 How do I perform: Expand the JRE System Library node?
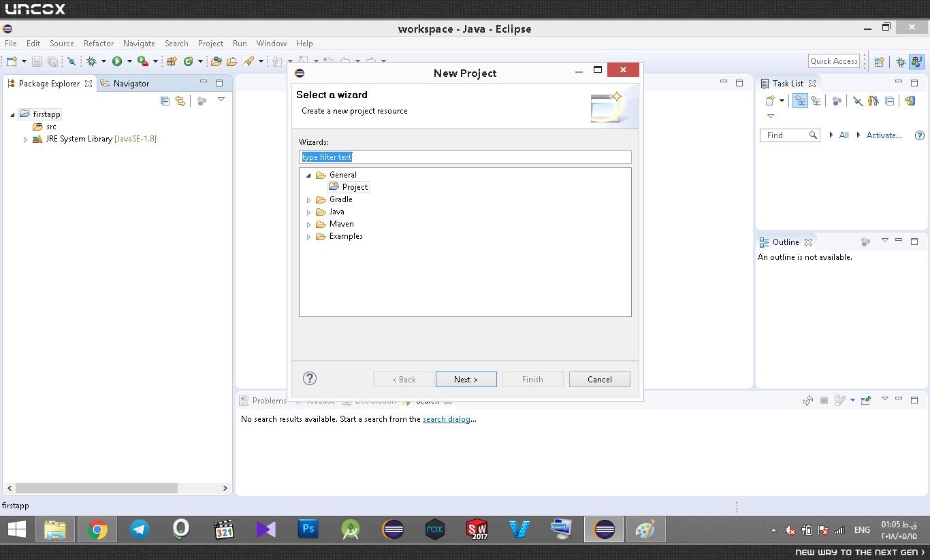(25, 139)
